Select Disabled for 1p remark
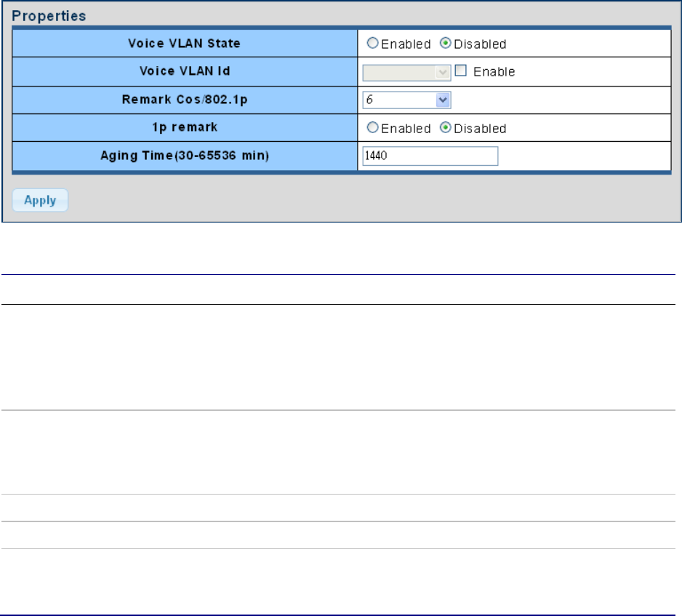This screenshot has height=616, width=682. point(446,127)
